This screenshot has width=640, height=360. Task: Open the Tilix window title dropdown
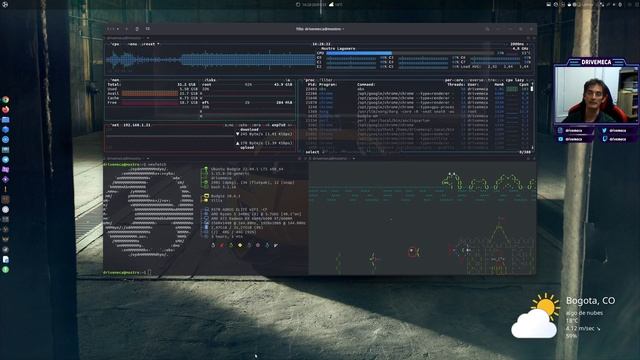[320, 29]
